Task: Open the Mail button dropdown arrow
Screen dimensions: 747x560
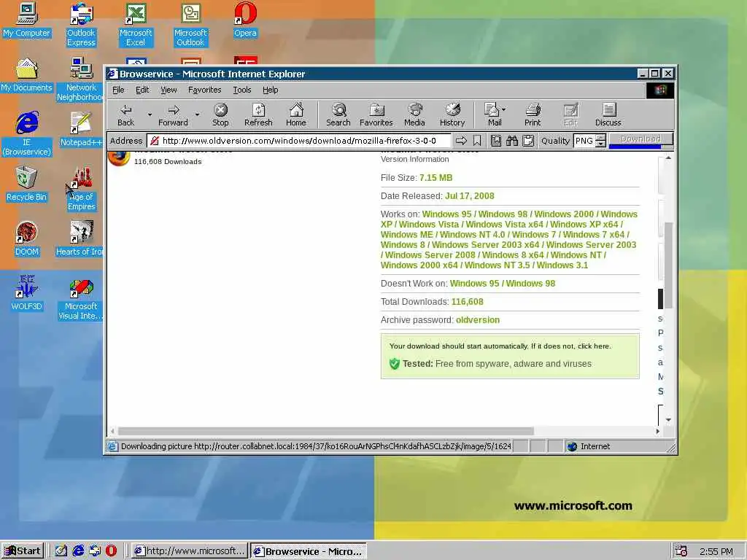Action: [x=504, y=109]
